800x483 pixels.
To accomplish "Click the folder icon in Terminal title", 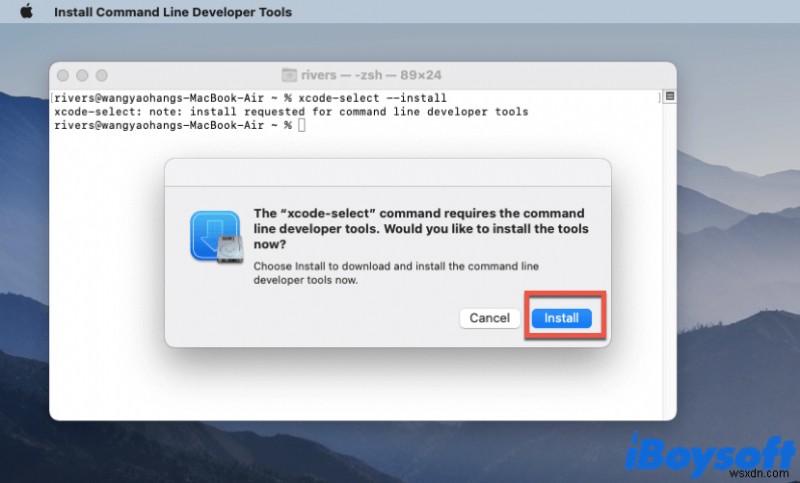I will tap(289, 75).
